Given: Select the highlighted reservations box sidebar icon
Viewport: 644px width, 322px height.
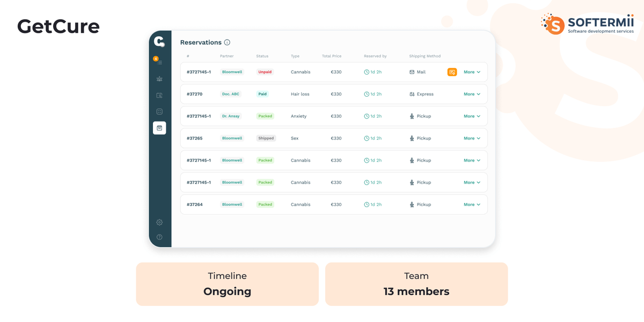Looking at the screenshot, I should (159, 128).
